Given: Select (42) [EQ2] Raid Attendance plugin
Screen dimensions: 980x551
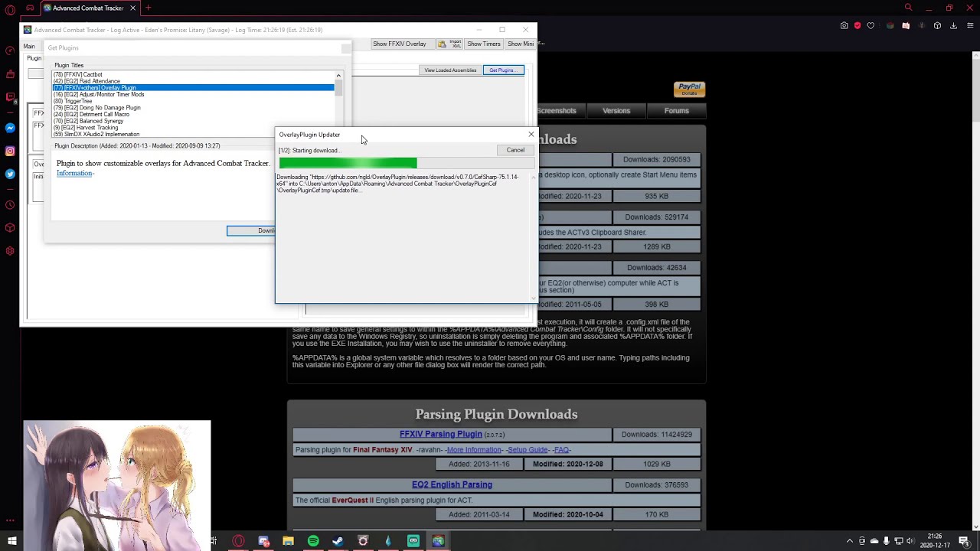Looking at the screenshot, I should point(193,81).
